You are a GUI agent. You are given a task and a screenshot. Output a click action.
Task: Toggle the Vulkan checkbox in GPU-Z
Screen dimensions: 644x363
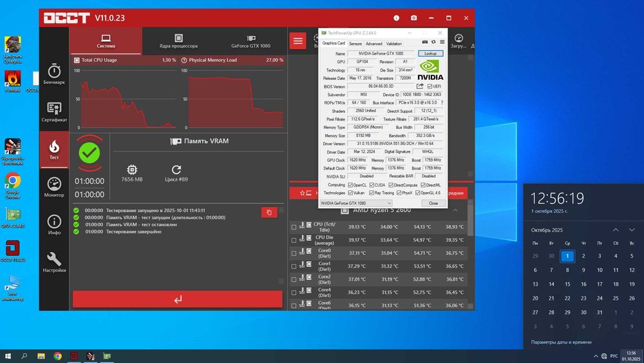pyautogui.click(x=350, y=193)
